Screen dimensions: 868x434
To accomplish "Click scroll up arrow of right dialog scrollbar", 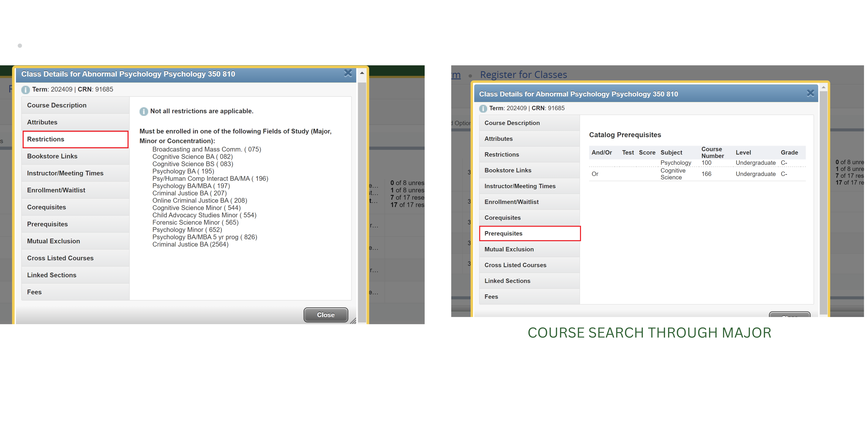I will pos(824,88).
